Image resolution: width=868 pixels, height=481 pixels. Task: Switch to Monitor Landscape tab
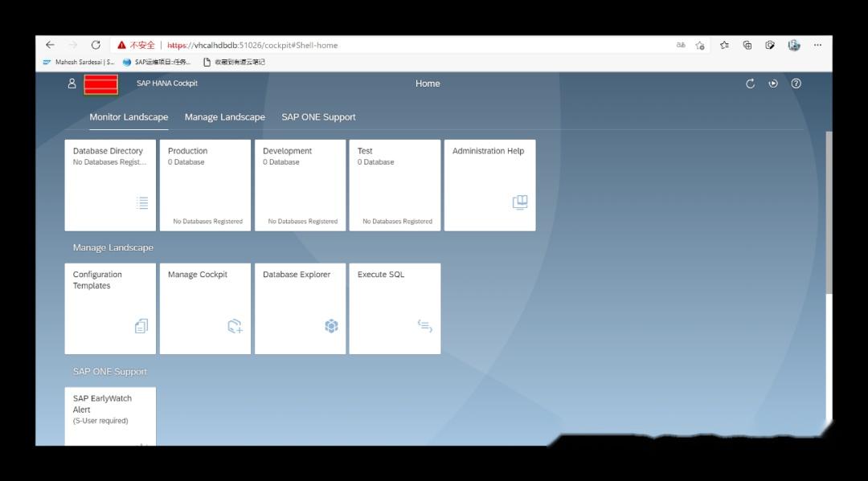pos(129,117)
